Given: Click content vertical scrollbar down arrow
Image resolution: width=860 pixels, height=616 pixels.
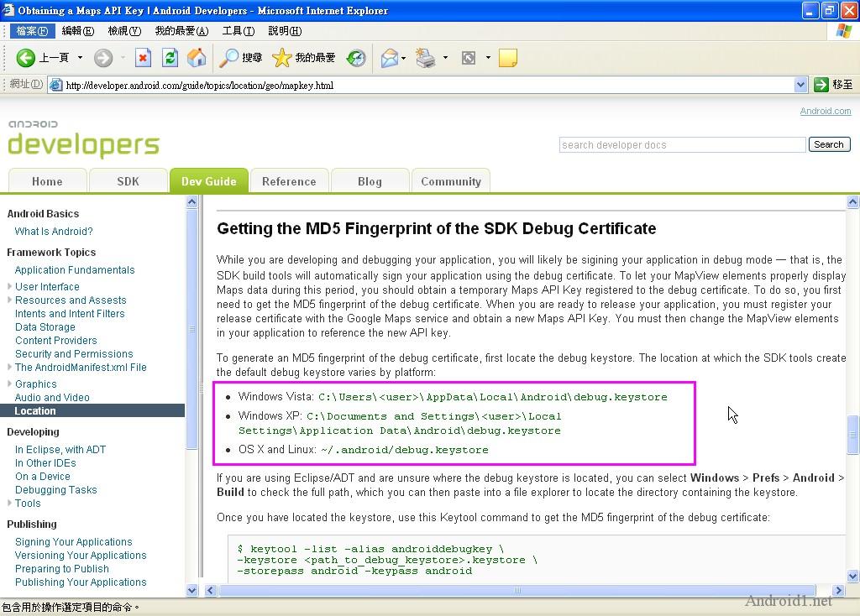Looking at the screenshot, I should 853,576.
